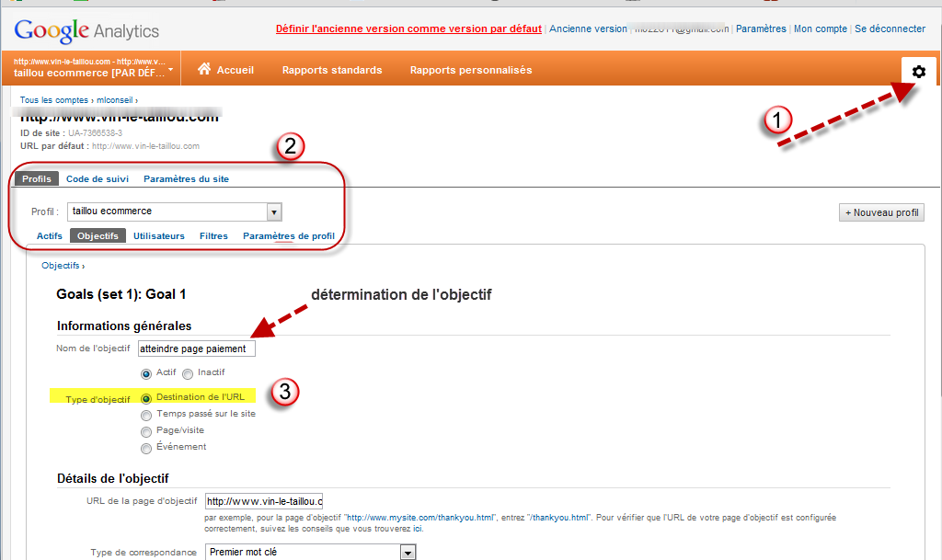Open the Paramètres de profil sub-tab
The image size is (942, 560).
289,236
